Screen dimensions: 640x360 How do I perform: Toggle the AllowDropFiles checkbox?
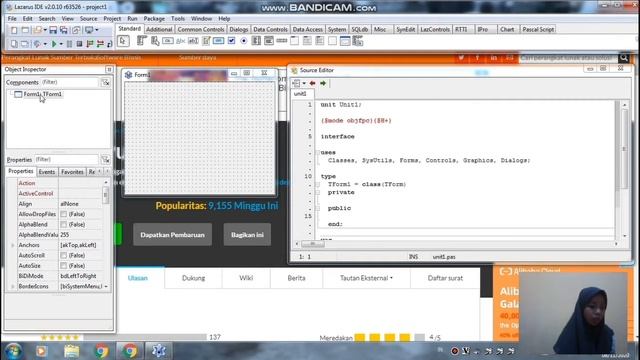point(64,214)
